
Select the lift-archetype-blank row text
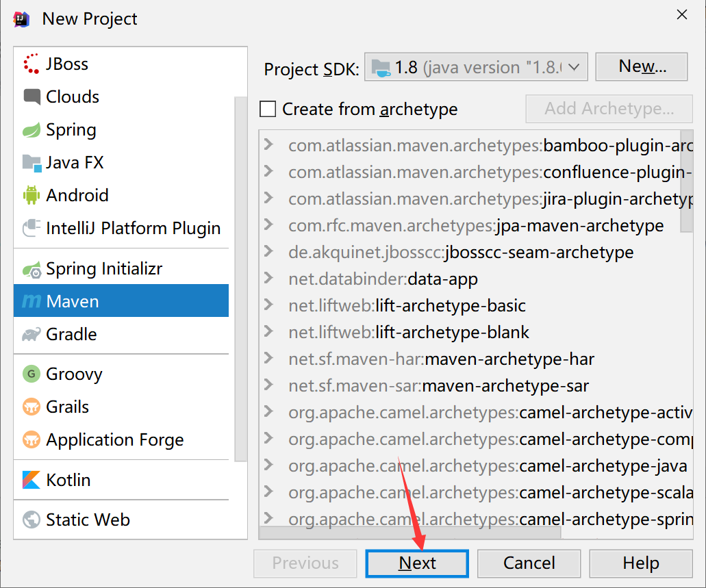coord(409,332)
